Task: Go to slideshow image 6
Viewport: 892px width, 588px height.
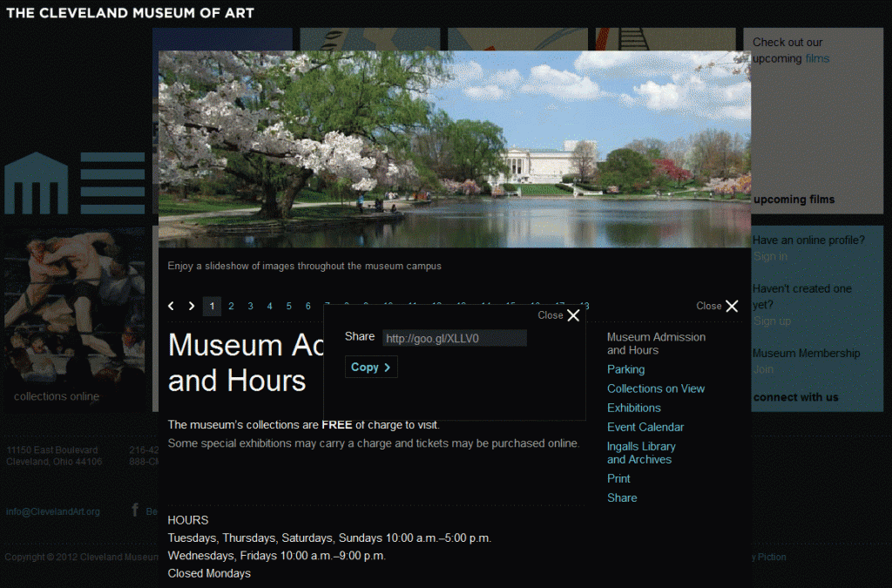Action: [x=307, y=306]
